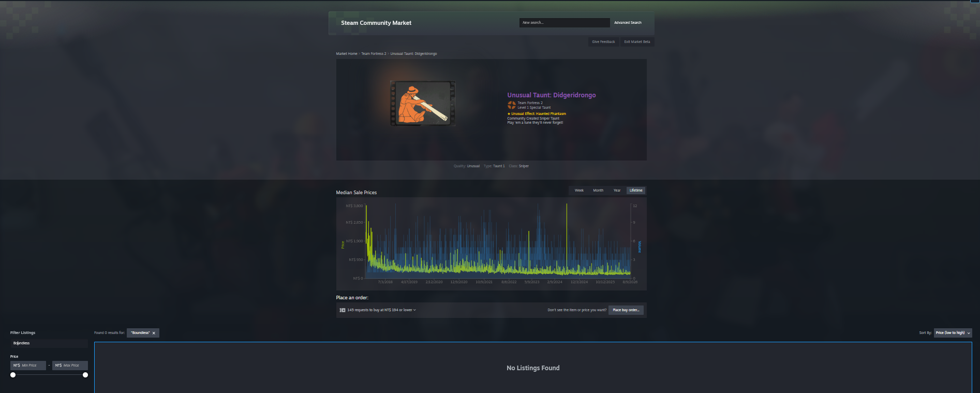Click the Filter Listings text box containing Boundless
This screenshot has height=393, width=980.
pos(49,343)
